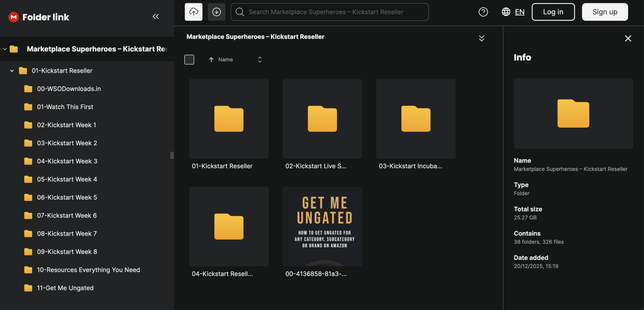This screenshot has width=644, height=310.
Task: Click the Sign up button
Action: point(605,12)
